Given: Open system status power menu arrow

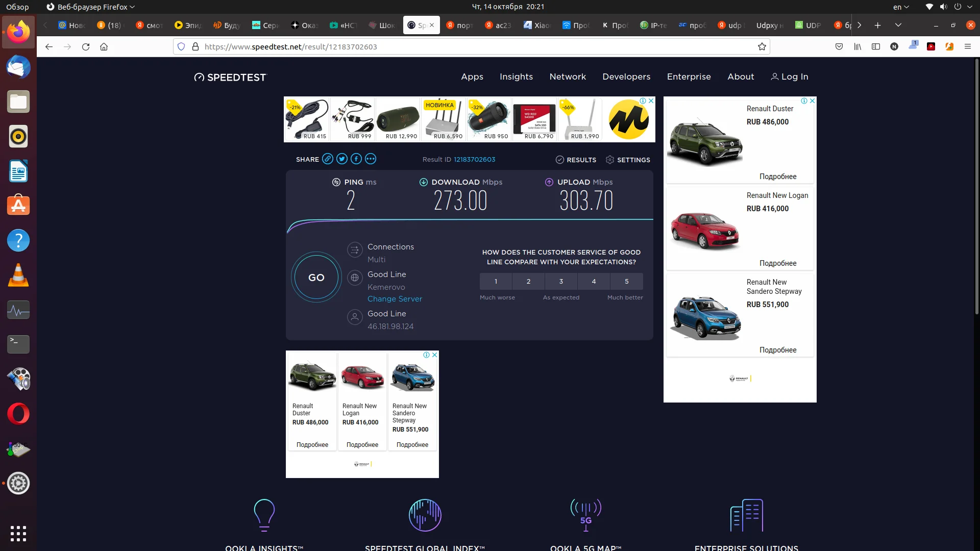Looking at the screenshot, I should pyautogui.click(x=970, y=7).
